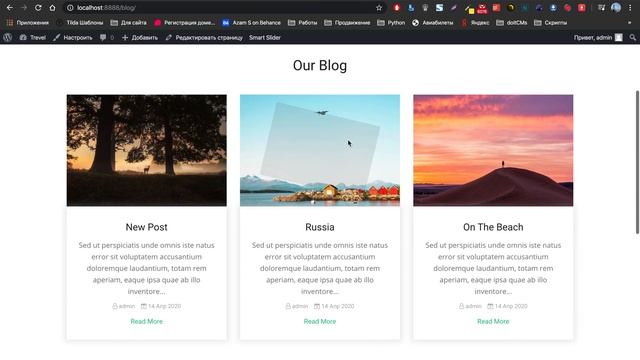Open the yellow sticky note extension

pos(469,8)
